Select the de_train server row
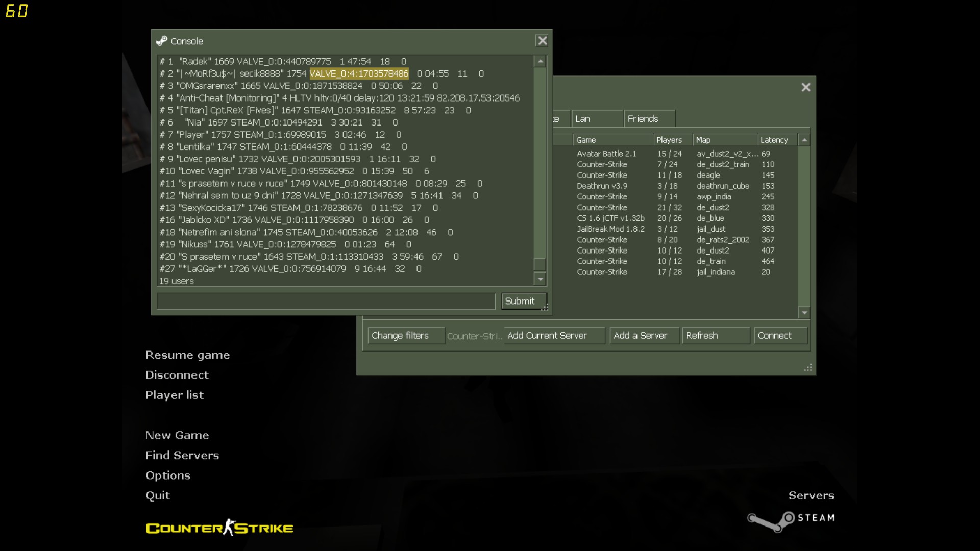This screenshot has width=980, height=551. point(675,261)
